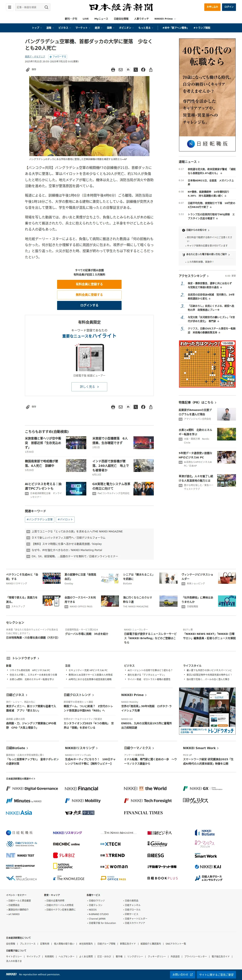Click the orange お申し込み button
Screen dimensions: 242x980
pos(212,7)
